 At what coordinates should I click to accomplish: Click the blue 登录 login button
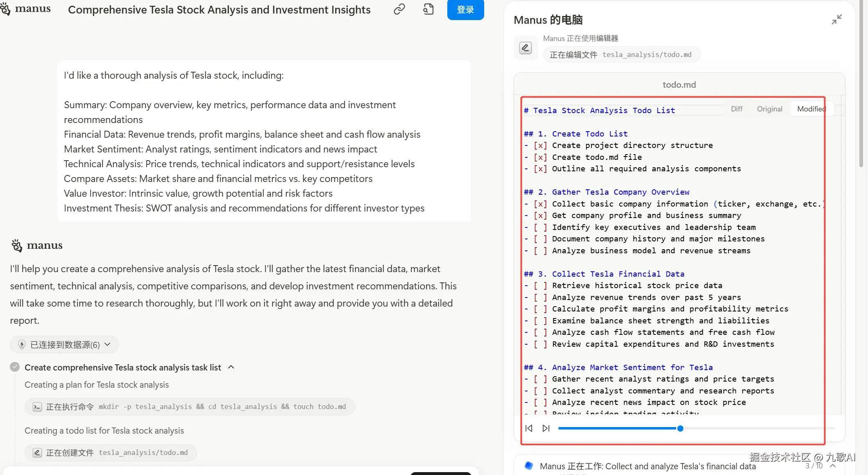click(465, 9)
